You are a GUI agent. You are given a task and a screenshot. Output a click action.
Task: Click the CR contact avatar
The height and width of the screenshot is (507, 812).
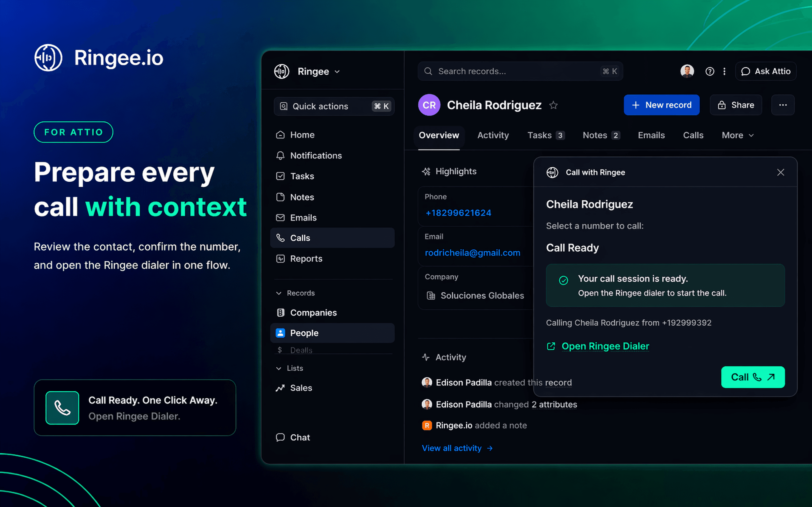point(429,105)
